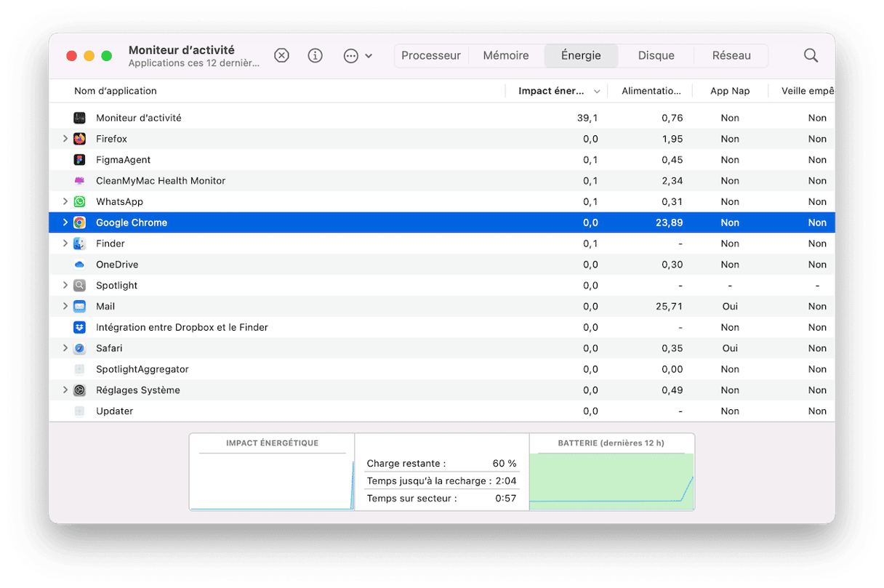Click the Oui App Nap value for Safari
This screenshot has width=884, height=588.
click(x=730, y=349)
